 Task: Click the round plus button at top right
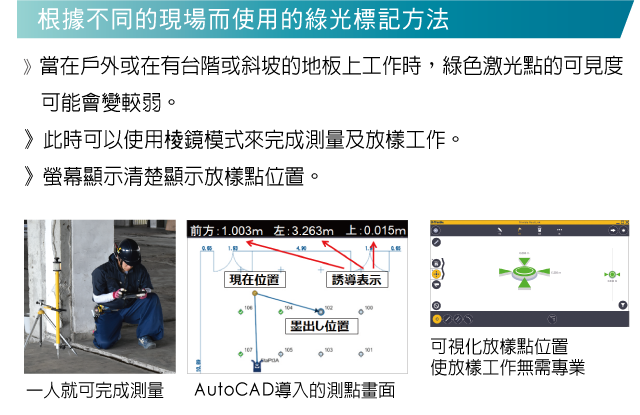click(x=623, y=231)
